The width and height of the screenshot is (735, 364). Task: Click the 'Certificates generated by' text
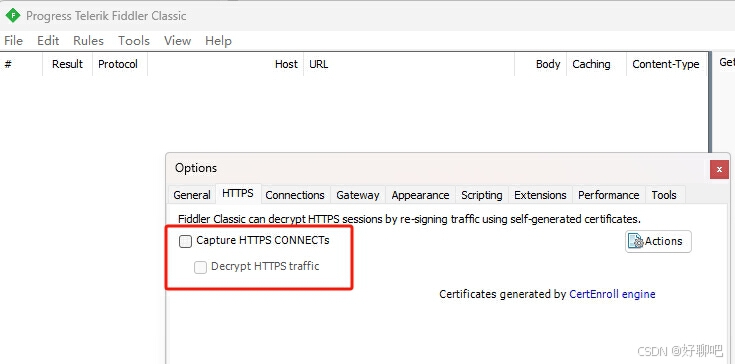pyautogui.click(x=502, y=294)
